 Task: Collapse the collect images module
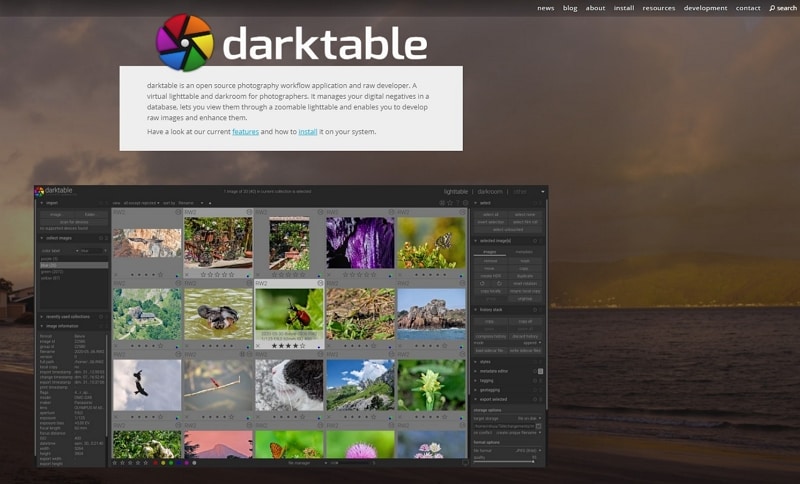[x=41, y=238]
